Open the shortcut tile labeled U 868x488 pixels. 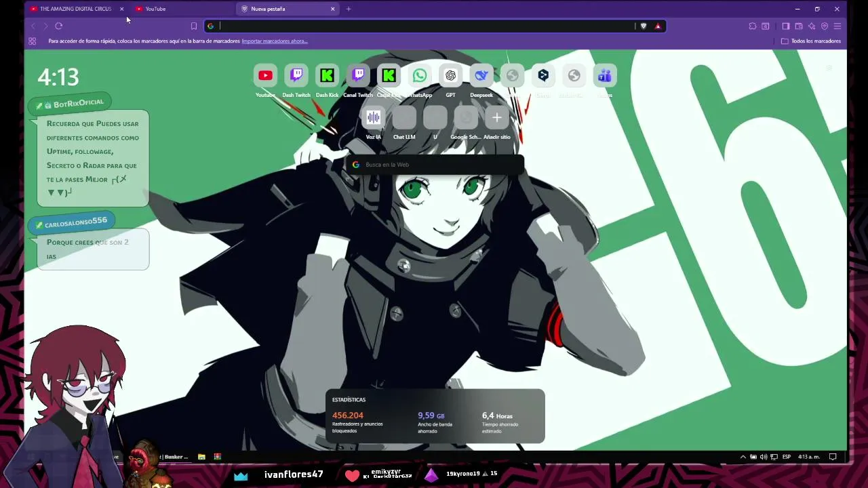click(435, 118)
